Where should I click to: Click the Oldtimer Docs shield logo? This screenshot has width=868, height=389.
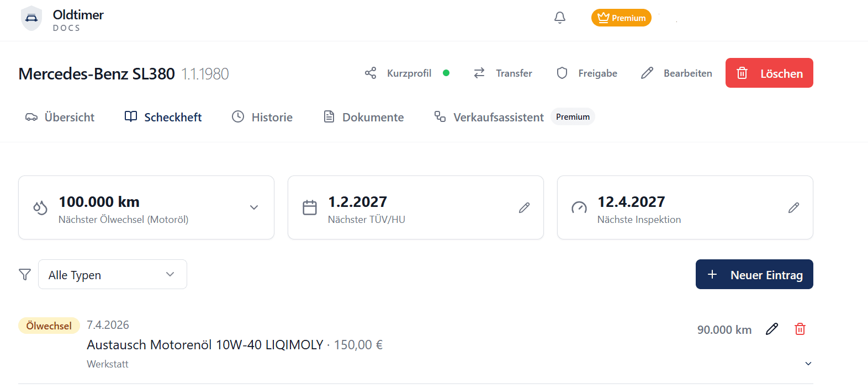coord(31,18)
